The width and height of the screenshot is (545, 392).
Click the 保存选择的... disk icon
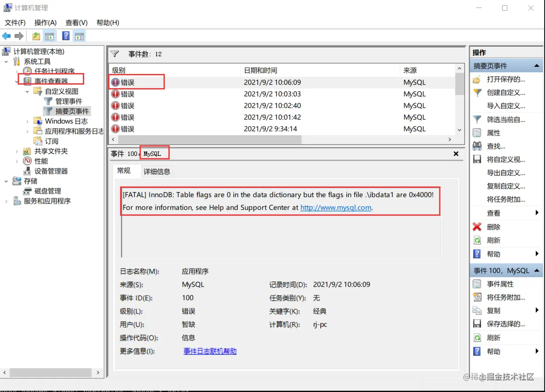477,324
